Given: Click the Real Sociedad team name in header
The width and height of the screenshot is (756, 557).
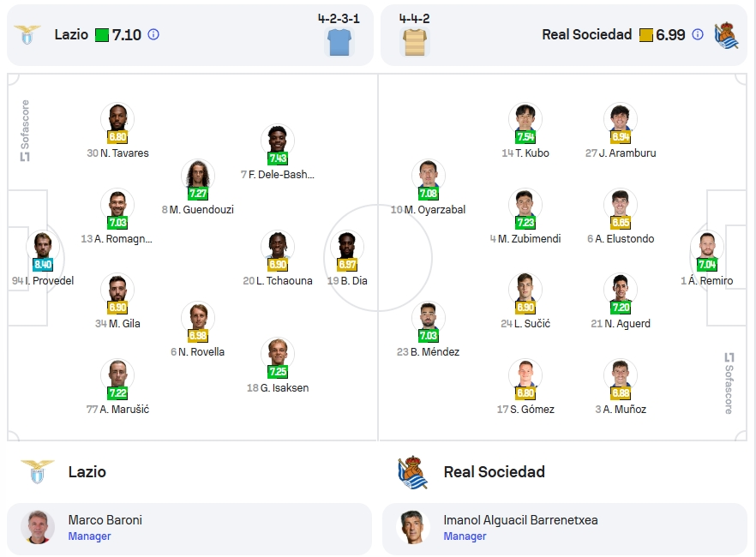Looking at the screenshot, I should [x=587, y=34].
